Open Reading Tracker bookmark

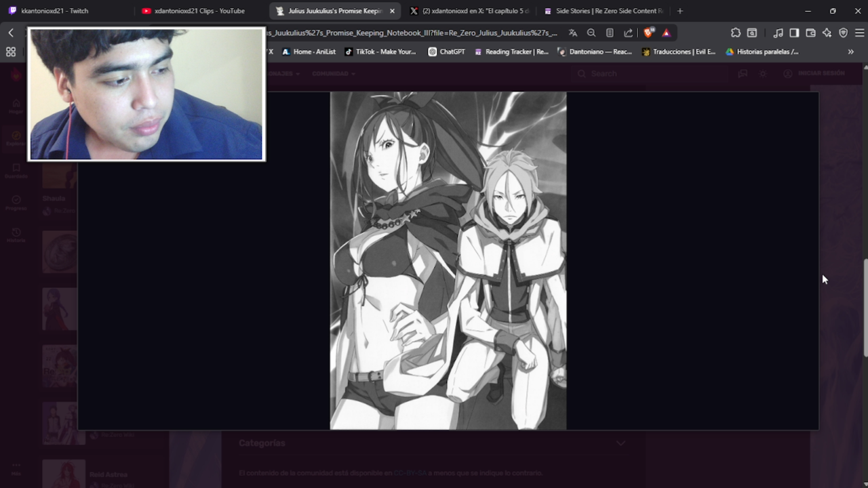point(511,52)
